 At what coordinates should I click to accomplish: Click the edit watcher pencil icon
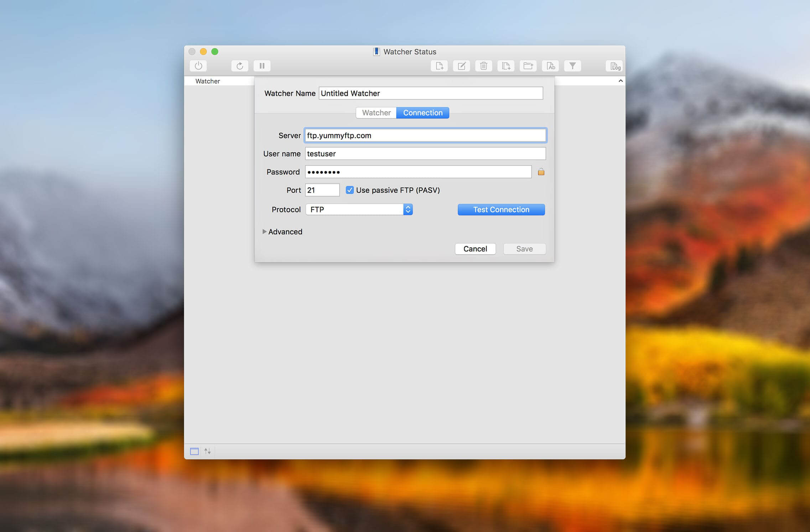pos(462,66)
